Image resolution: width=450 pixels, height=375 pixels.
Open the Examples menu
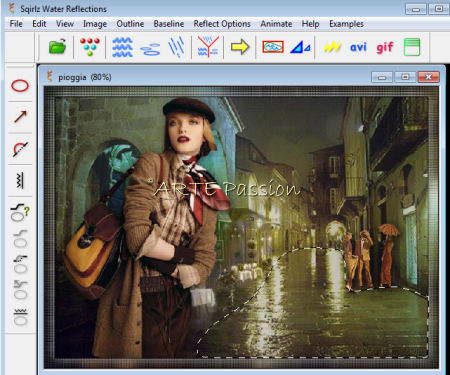(346, 24)
